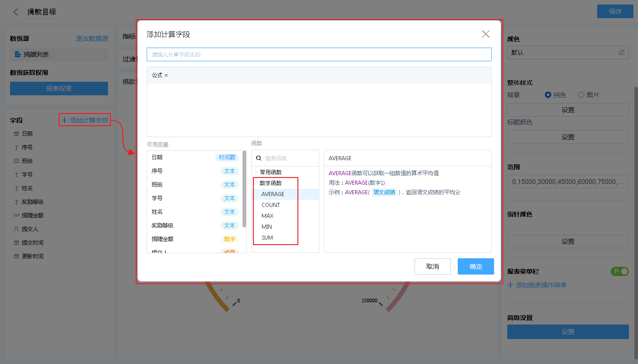Collapse the 数学函数 category
Image resolution: width=638 pixels, height=364 pixels.
click(256, 183)
